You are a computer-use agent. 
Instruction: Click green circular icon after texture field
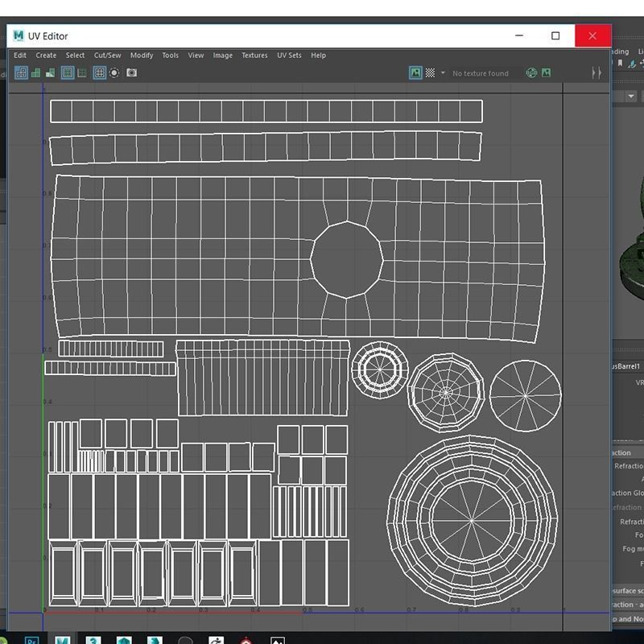click(x=531, y=73)
